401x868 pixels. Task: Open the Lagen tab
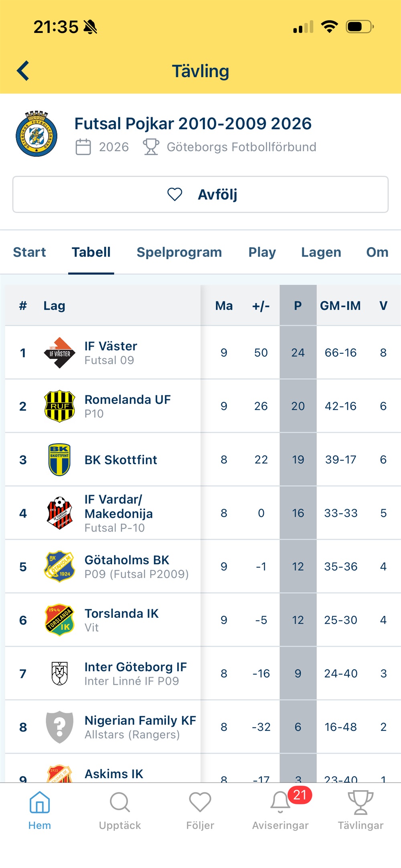click(321, 252)
